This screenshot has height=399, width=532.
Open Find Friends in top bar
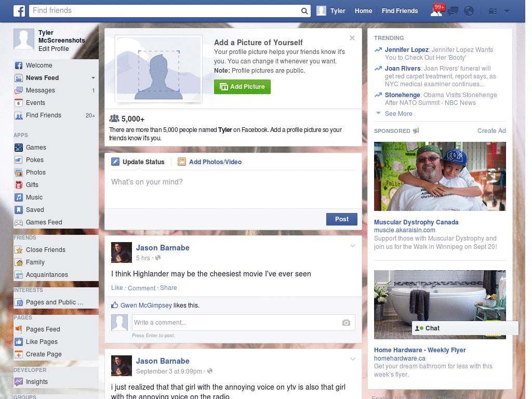click(400, 11)
